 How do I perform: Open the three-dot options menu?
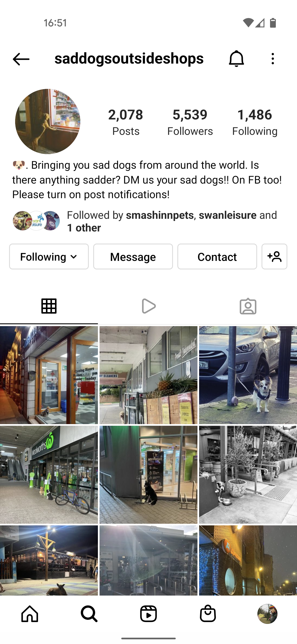273,59
